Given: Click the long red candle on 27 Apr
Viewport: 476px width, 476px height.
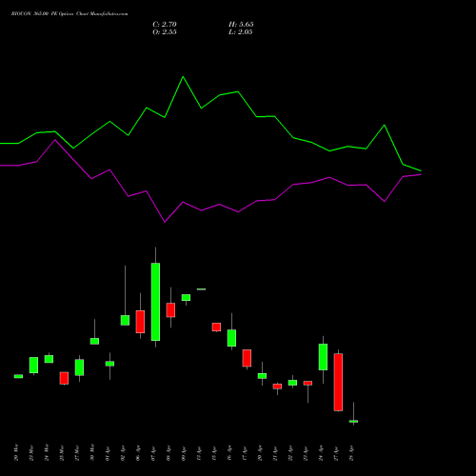Looking at the screenshot, I should click(338, 383).
